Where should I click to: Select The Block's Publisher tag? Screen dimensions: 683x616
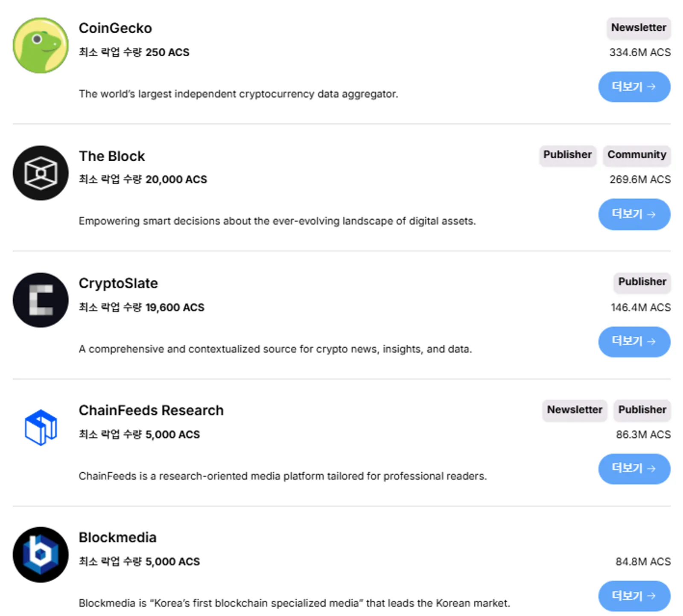(x=567, y=155)
